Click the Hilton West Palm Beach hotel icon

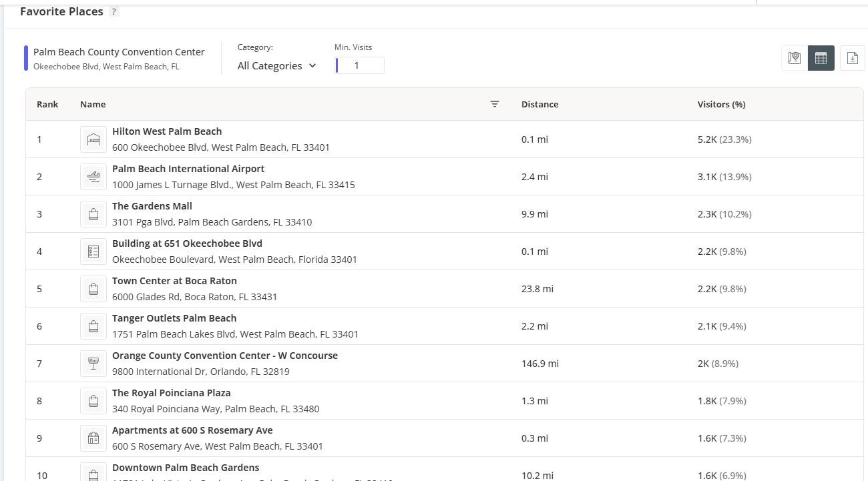coord(93,139)
